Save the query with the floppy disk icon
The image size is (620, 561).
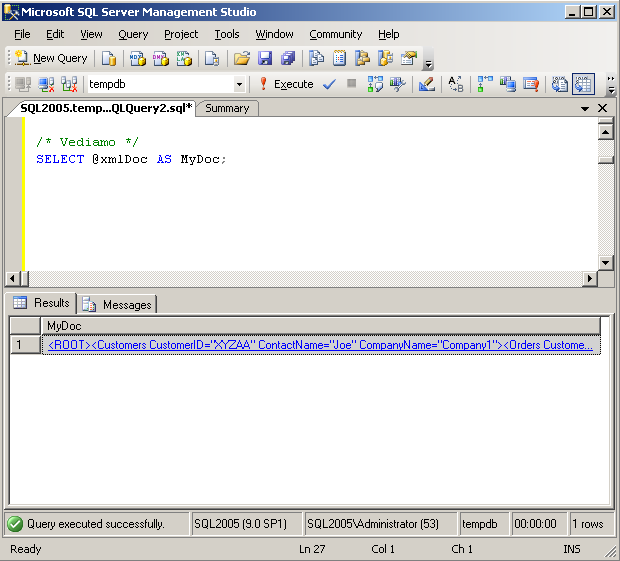[265, 59]
